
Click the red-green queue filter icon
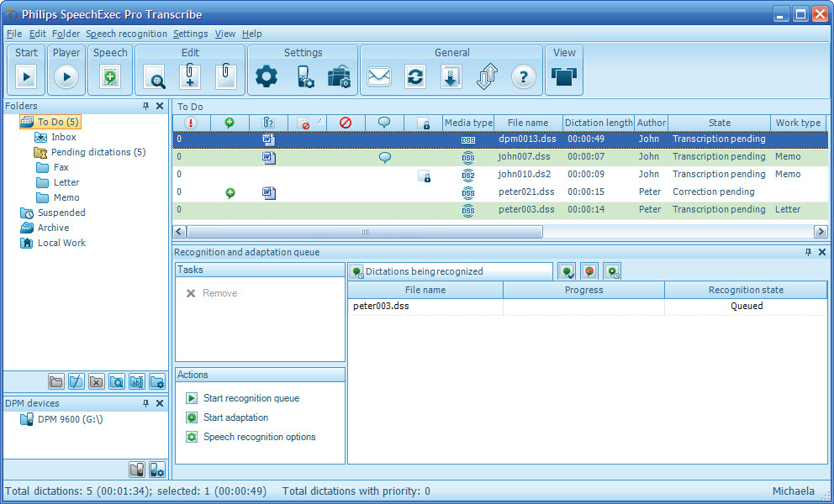589,271
